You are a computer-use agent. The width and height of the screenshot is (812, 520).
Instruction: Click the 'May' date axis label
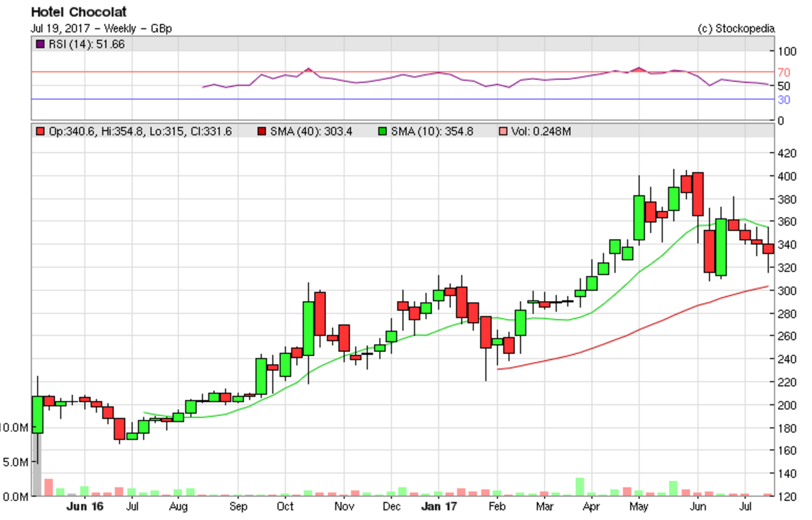click(x=639, y=506)
